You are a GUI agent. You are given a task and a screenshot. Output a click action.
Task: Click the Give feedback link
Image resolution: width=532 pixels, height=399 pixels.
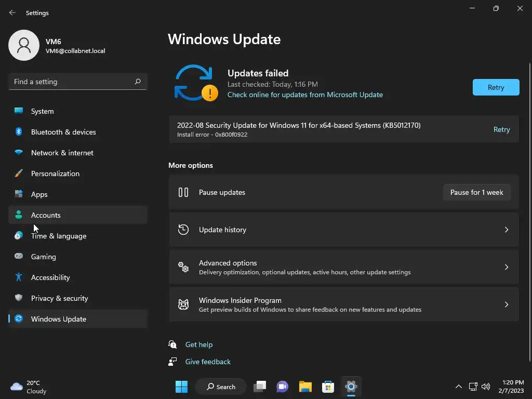click(x=208, y=362)
